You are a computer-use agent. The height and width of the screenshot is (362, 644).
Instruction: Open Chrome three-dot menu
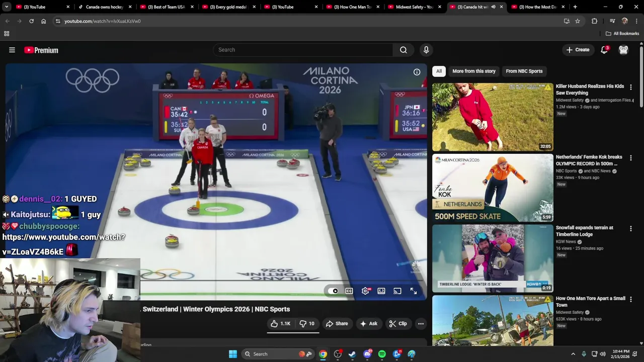[x=636, y=21]
